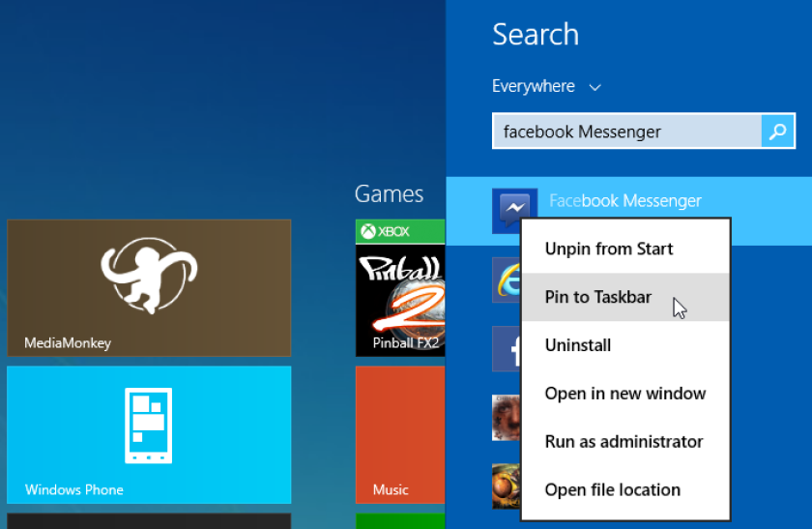Click the face portrait search result thumbnail
This screenshot has width=812, height=529.
(507, 418)
